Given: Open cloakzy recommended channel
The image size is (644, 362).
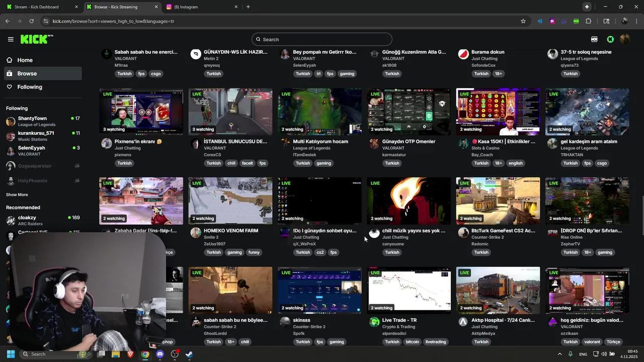Looking at the screenshot, I should [43, 220].
